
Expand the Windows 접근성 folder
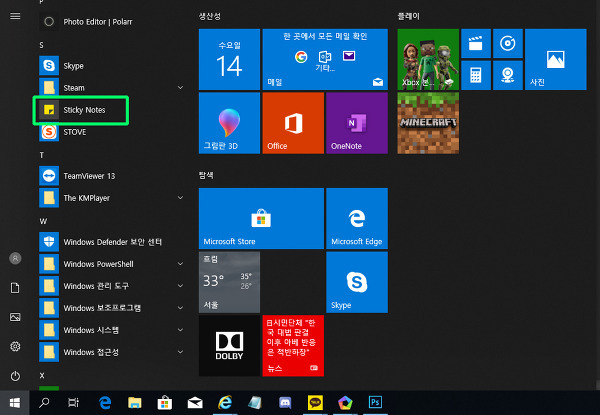pos(180,352)
